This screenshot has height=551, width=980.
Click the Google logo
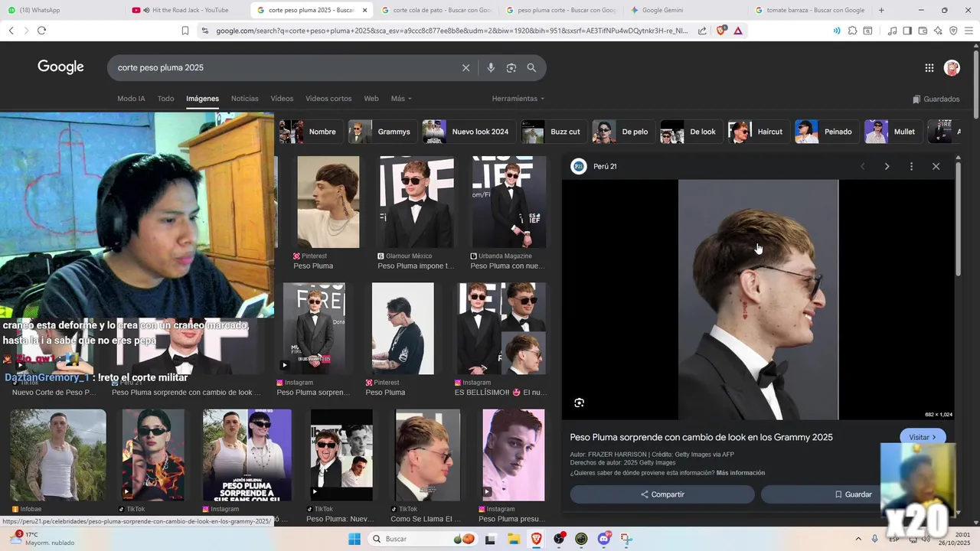tap(60, 67)
